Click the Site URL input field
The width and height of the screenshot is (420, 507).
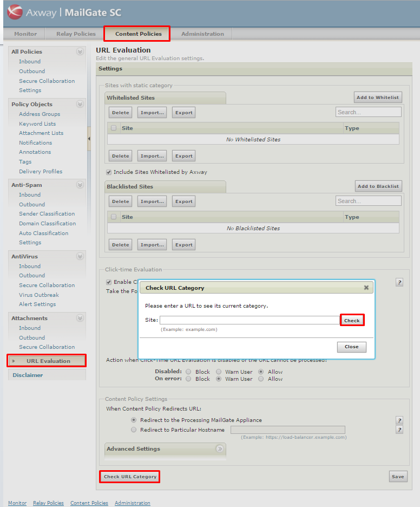point(250,320)
